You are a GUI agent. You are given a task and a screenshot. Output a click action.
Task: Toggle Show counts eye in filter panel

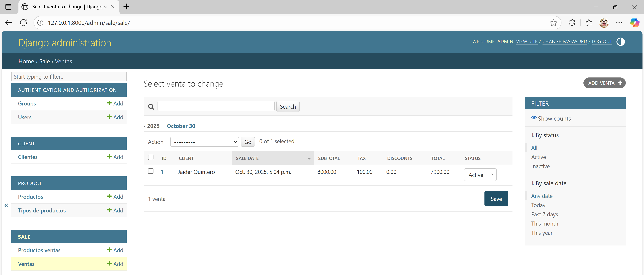(x=534, y=118)
